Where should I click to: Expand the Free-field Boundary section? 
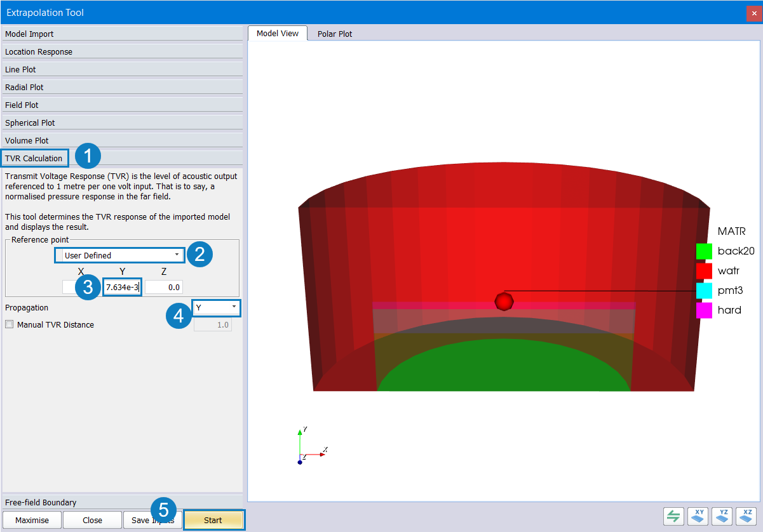point(122,502)
